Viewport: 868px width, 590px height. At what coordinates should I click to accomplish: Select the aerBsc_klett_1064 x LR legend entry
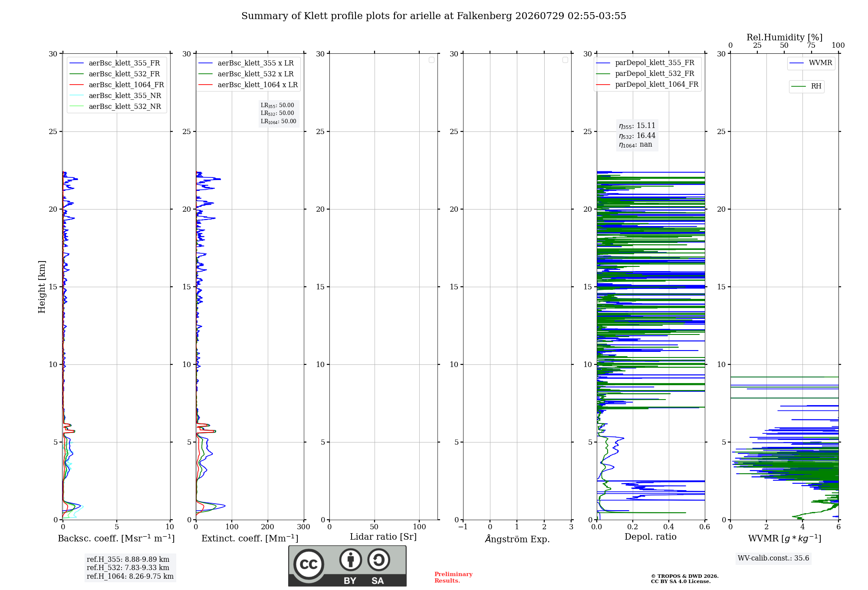point(248,85)
